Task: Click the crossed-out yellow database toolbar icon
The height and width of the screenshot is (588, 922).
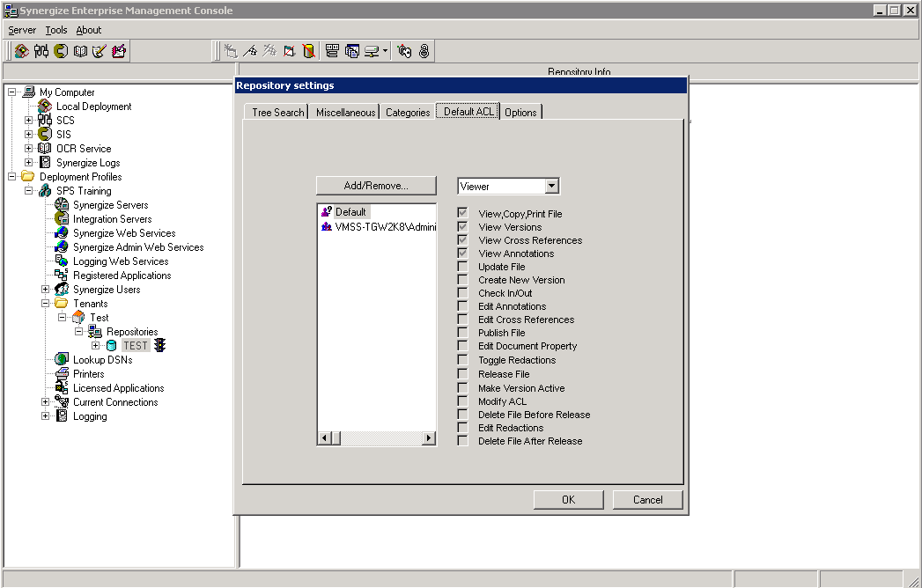Action: 309,51
